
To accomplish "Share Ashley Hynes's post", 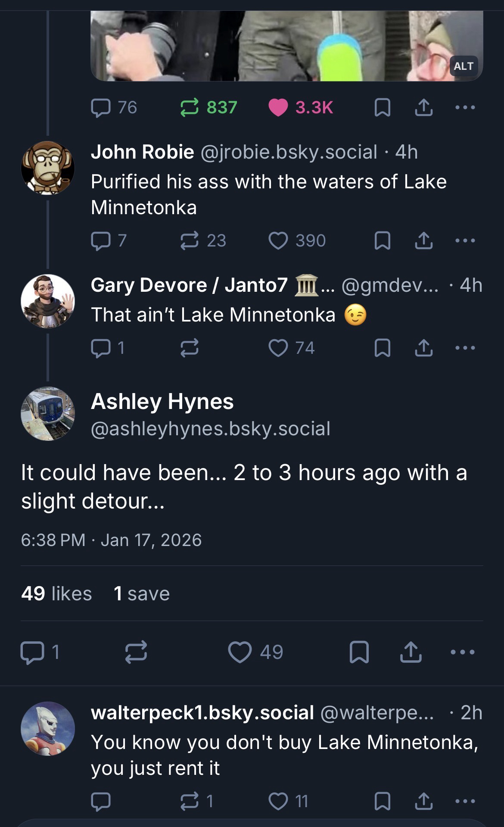I will coord(411,652).
